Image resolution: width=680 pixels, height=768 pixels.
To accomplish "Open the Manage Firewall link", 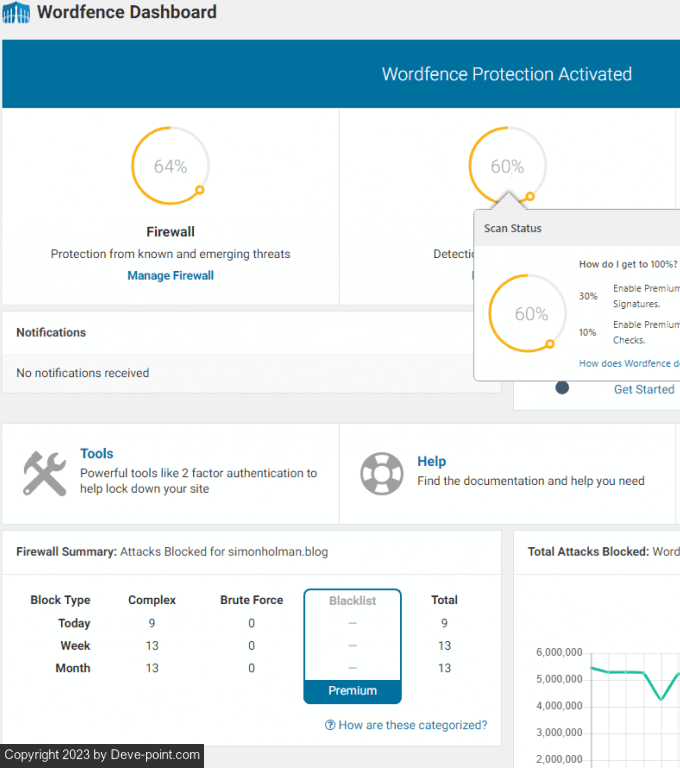I will [170, 275].
